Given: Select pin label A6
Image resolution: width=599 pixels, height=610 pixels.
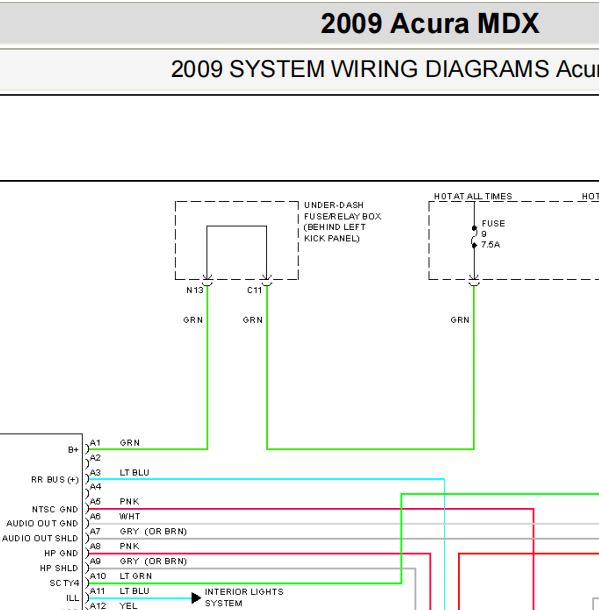Looking at the screenshot, I should click(95, 516).
